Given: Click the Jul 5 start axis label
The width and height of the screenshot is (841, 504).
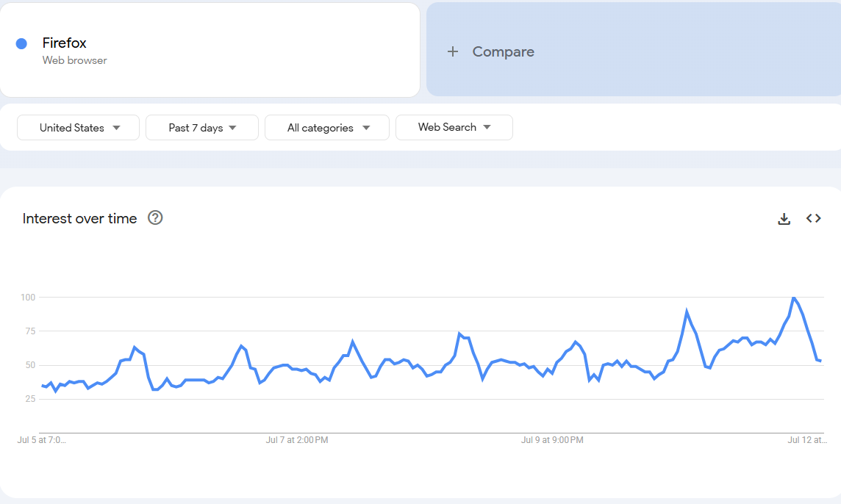Looking at the screenshot, I should (x=41, y=439).
